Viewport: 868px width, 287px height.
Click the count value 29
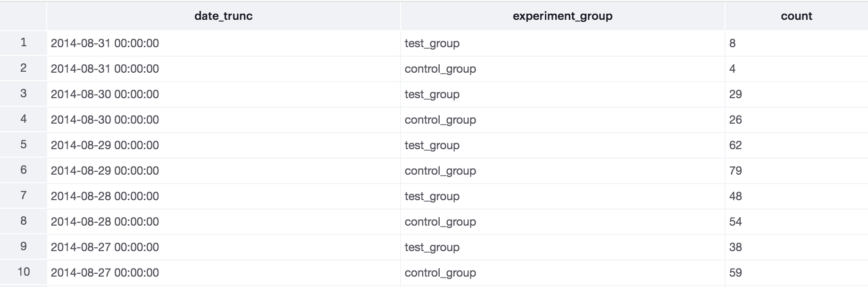[735, 94]
